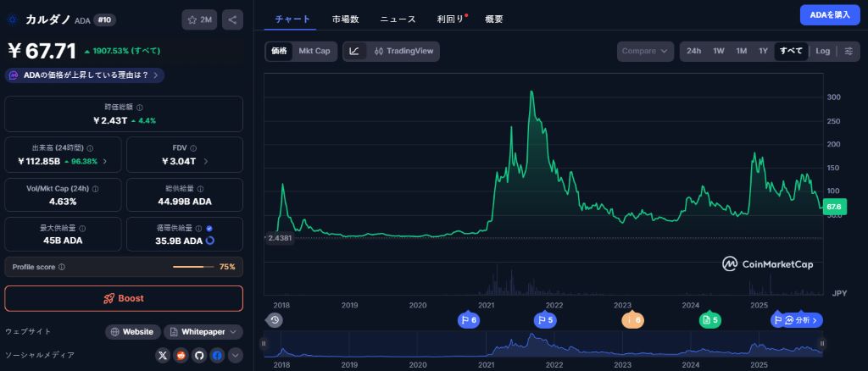Click the Boost button
868x371 pixels.
(124, 298)
